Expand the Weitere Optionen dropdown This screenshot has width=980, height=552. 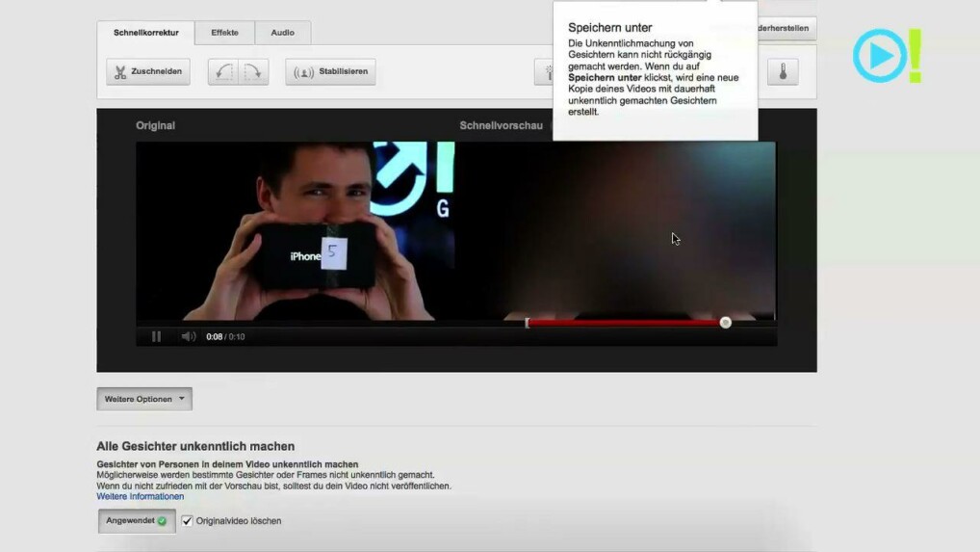click(144, 399)
